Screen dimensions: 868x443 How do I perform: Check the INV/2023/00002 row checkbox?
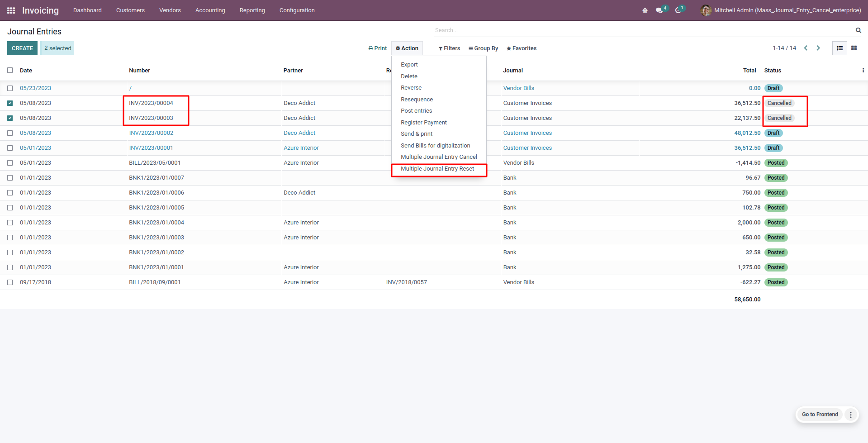click(10, 133)
